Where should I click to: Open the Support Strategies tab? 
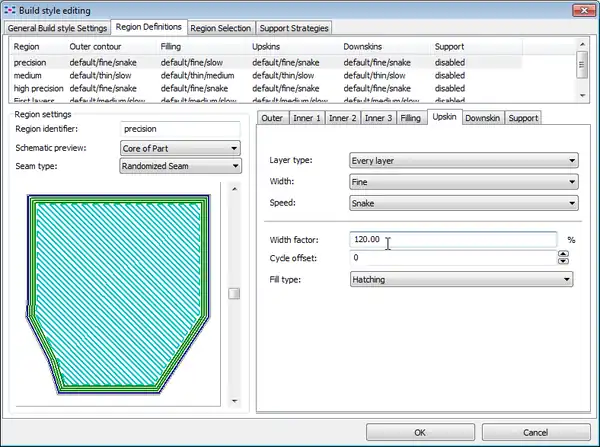(295, 28)
